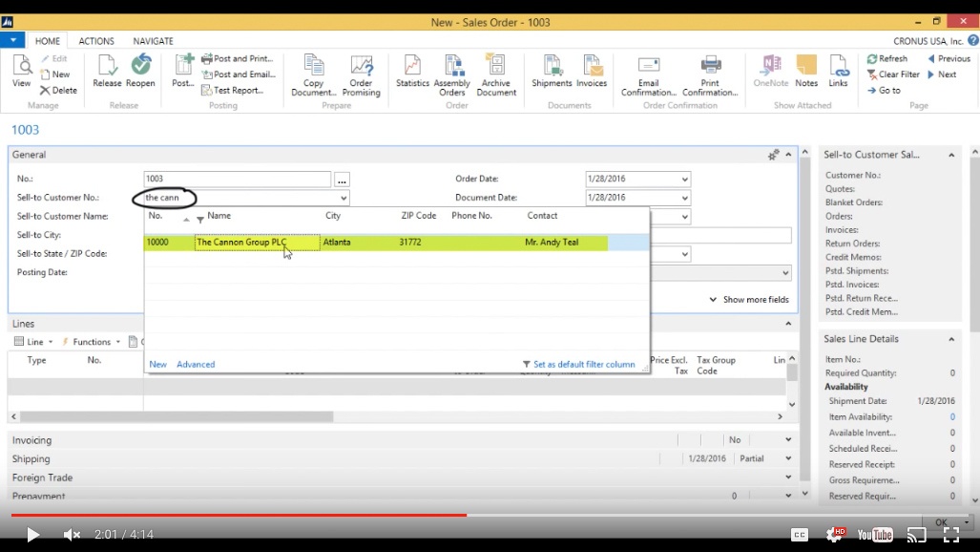
Task: Release the sales order
Action: tap(107, 72)
